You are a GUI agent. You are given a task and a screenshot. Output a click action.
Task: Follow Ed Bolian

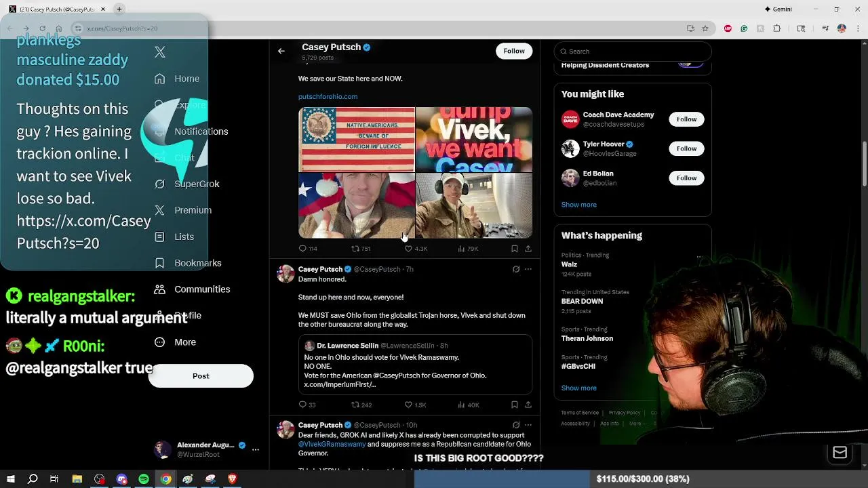click(x=686, y=178)
